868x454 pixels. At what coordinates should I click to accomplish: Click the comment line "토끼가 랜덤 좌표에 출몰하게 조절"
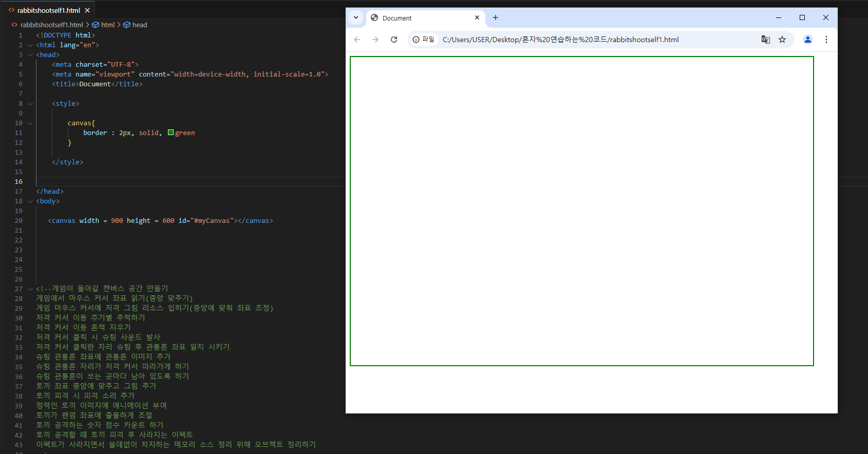pyautogui.click(x=94, y=415)
